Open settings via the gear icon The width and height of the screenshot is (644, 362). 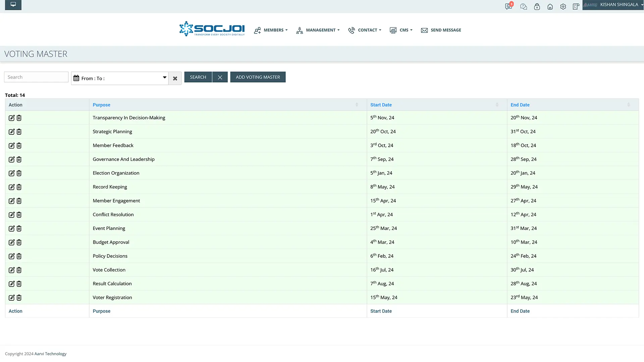pyautogui.click(x=563, y=6)
